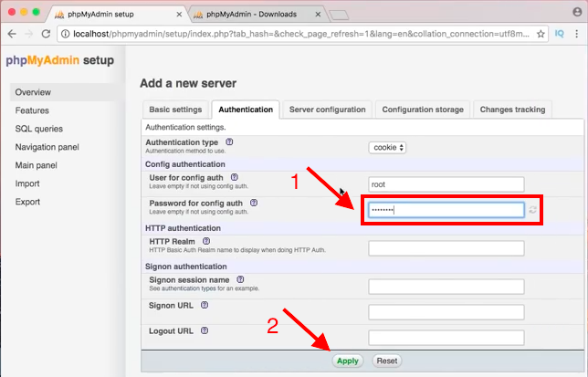Open Configuration storage tab
The image size is (588, 377).
point(423,110)
